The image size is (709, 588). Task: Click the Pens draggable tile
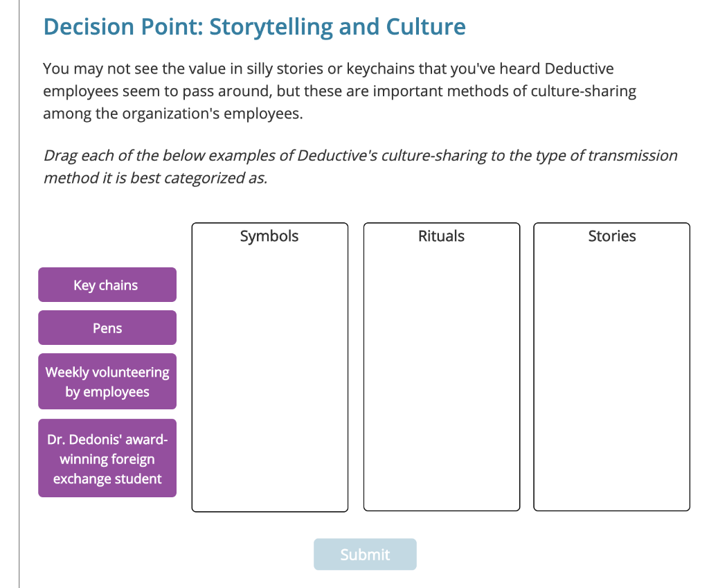click(107, 328)
